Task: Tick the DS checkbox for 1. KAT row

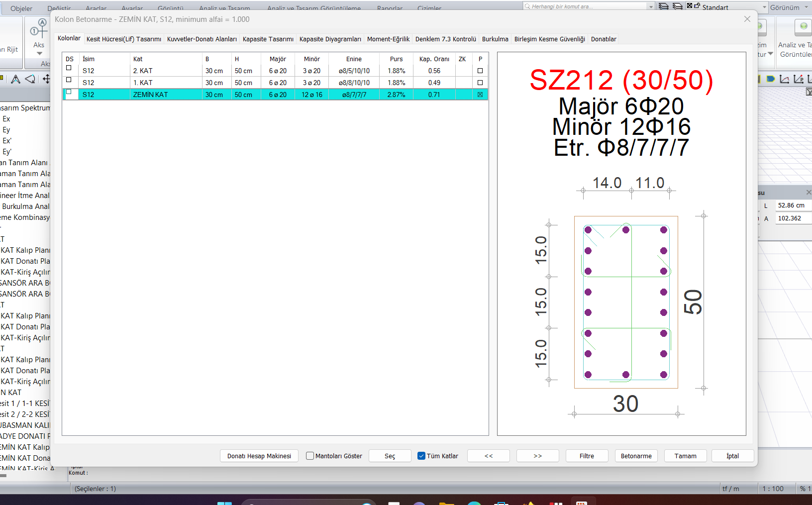Action: (x=69, y=80)
